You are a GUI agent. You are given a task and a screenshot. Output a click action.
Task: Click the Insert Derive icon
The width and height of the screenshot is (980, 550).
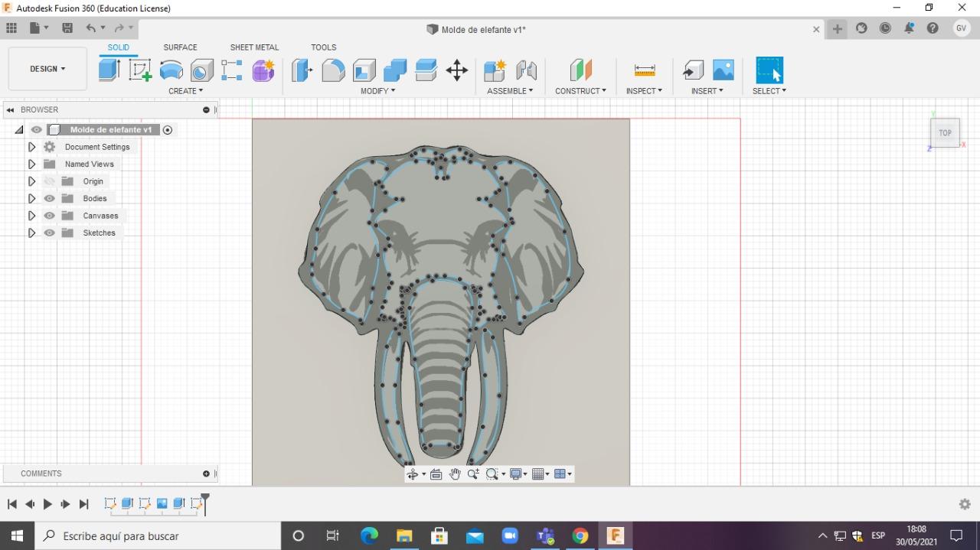[693, 70]
